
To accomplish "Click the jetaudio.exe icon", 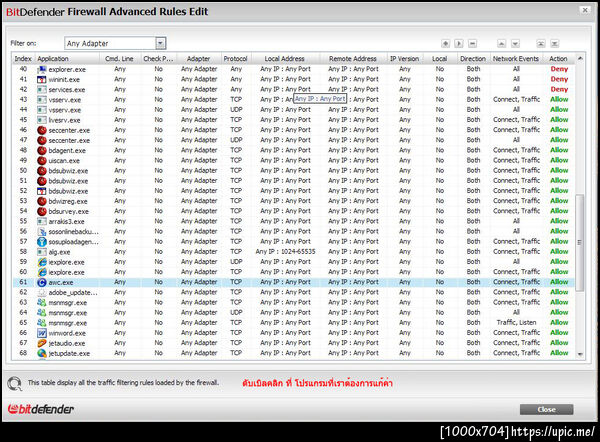I will (42, 343).
